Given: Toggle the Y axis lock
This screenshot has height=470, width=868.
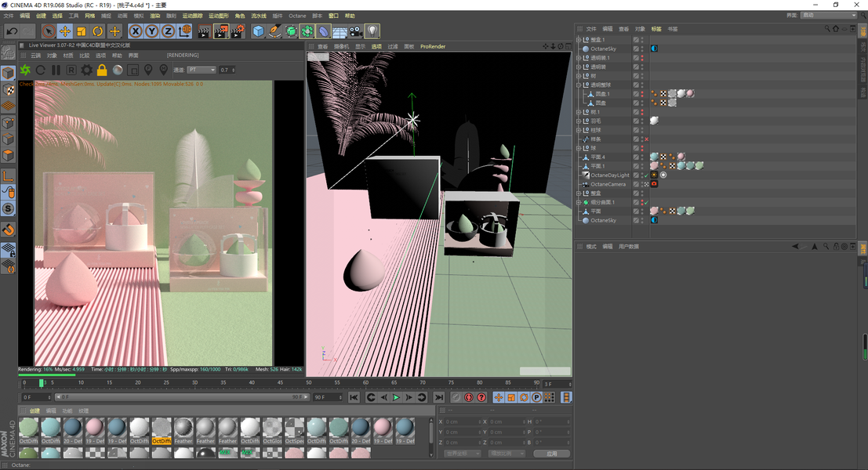Looking at the screenshot, I should [x=151, y=31].
